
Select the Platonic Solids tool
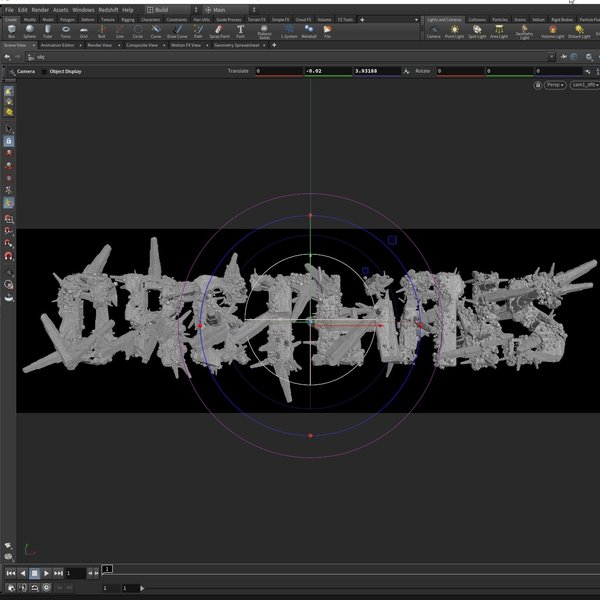click(x=264, y=32)
